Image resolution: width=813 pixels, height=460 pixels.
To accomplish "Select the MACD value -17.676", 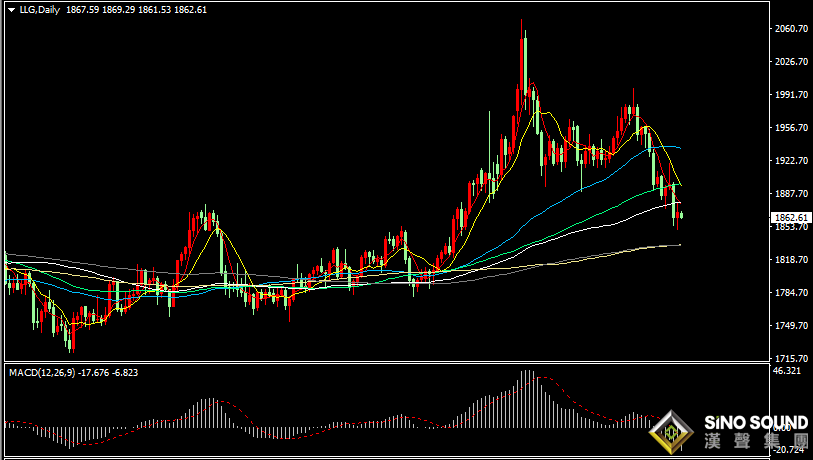I will click(93, 372).
